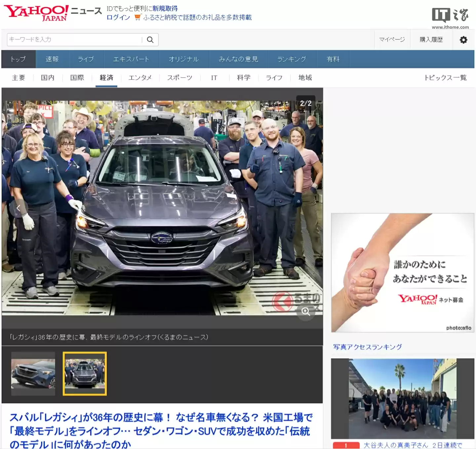476x449 pixels.
Task: Click the keyword search input field
Action: [74, 40]
